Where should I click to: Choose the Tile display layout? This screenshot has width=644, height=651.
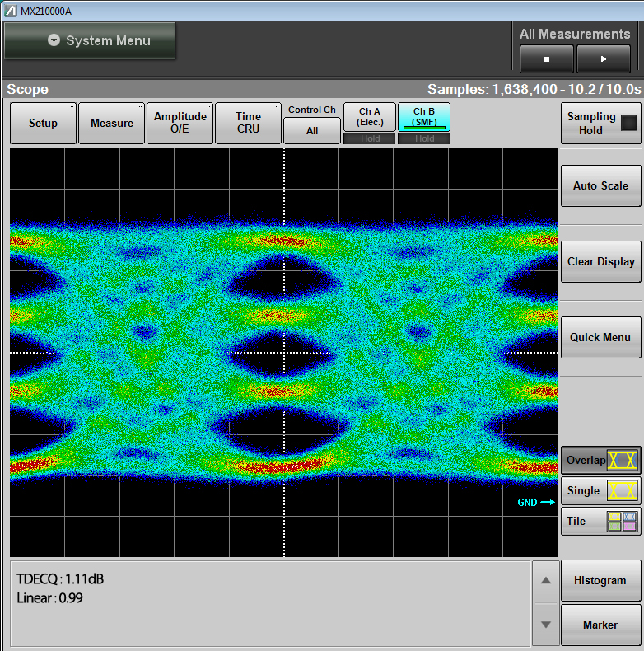coord(600,521)
